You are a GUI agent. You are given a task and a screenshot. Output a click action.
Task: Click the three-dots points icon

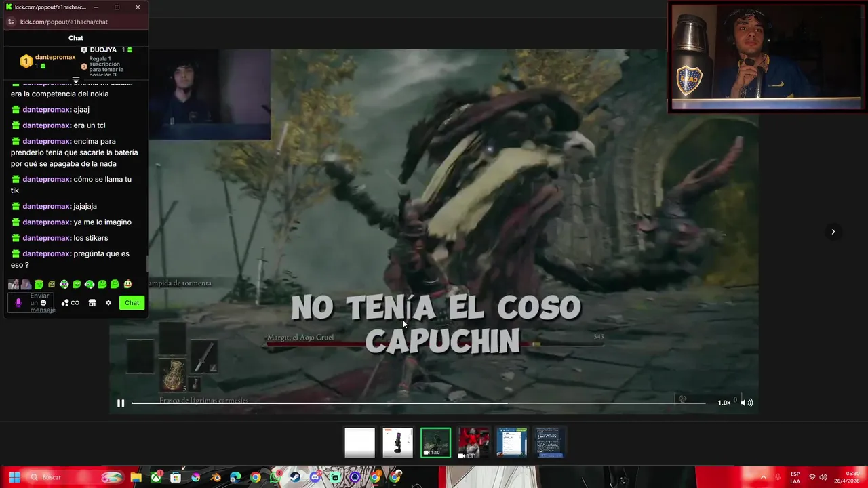point(65,303)
